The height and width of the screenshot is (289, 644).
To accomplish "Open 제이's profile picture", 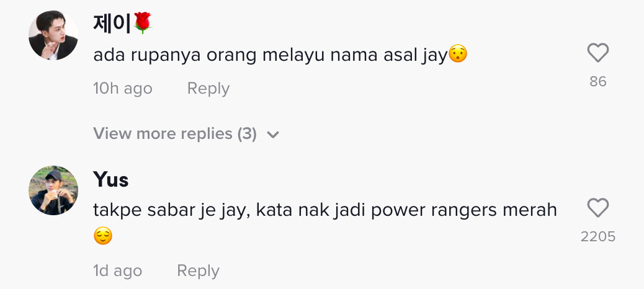I will point(53,35).
